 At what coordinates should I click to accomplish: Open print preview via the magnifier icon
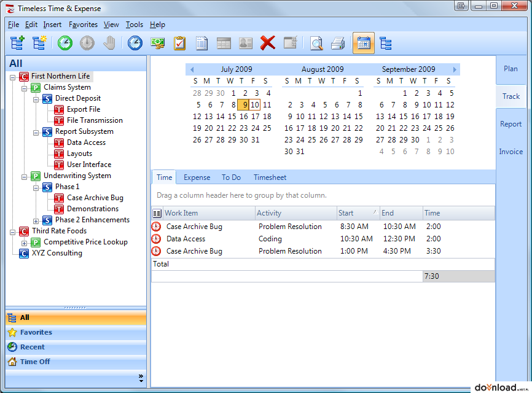tap(316, 43)
